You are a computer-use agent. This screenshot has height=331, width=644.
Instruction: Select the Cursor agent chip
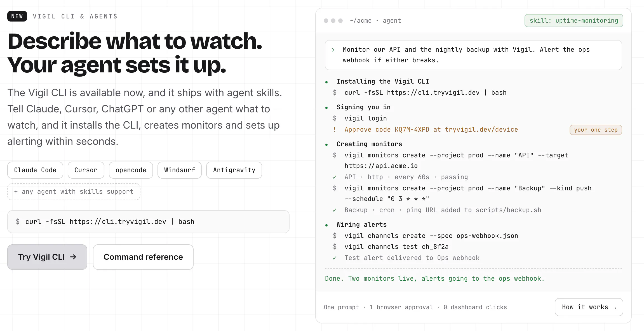(86, 170)
